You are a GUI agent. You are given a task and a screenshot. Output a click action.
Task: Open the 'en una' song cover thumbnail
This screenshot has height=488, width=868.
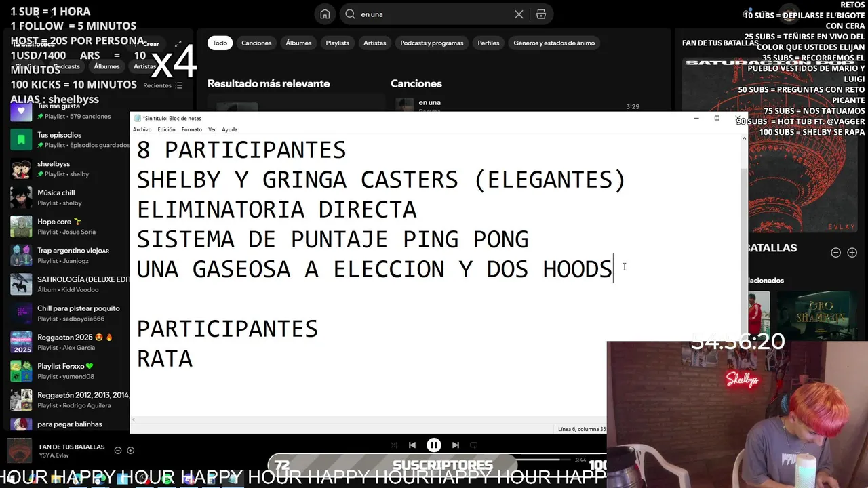[405, 105]
